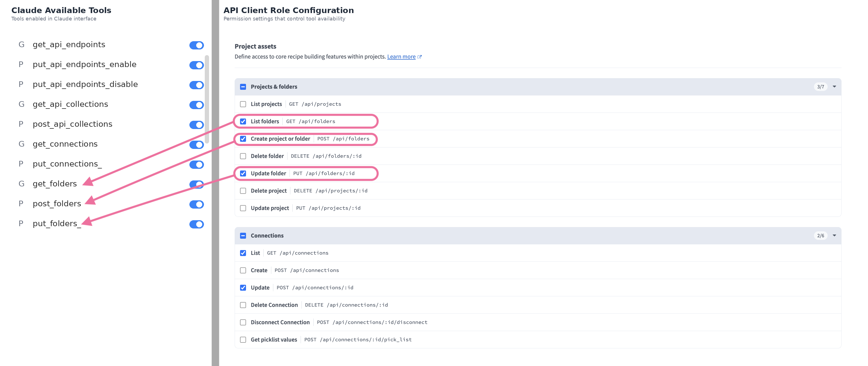Screen dimensions: 868x366
Task: Check the Delete Connection permission
Action: point(243,305)
